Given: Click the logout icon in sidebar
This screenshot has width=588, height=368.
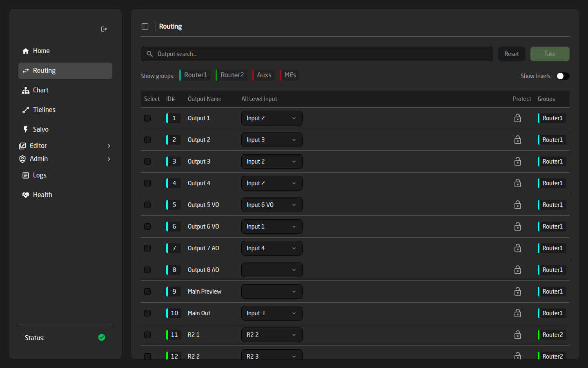Looking at the screenshot, I should 104,29.
